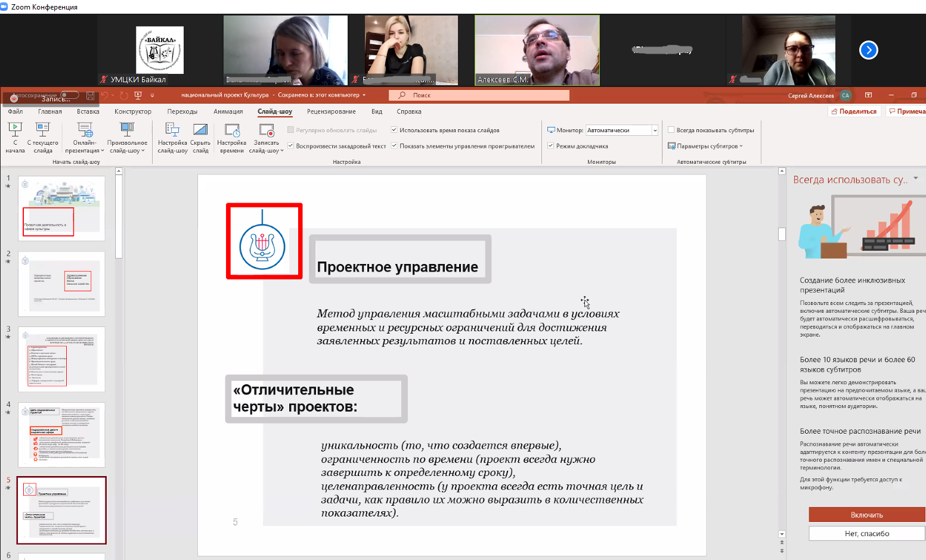Open Rehearse Timings (Настройка времени)
This screenshot has height=560, width=926.
point(231,137)
